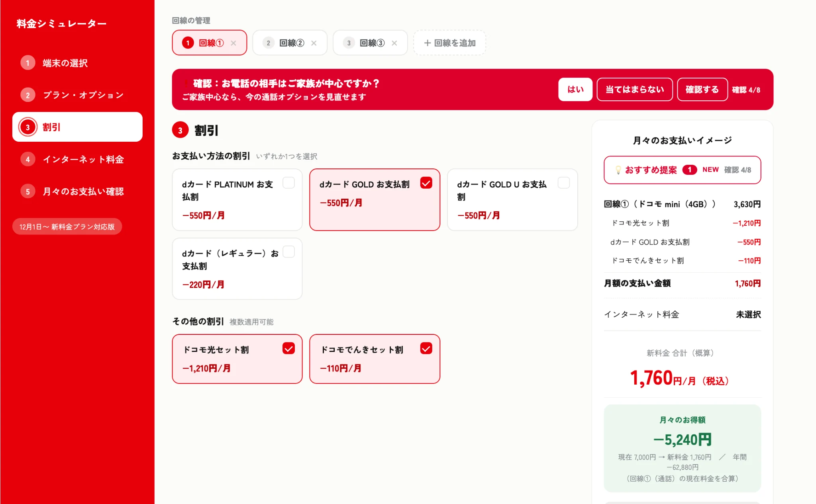Image resolution: width=816 pixels, height=504 pixels.
Task: Close the 回線① tab with its X icon
Action: (233, 43)
